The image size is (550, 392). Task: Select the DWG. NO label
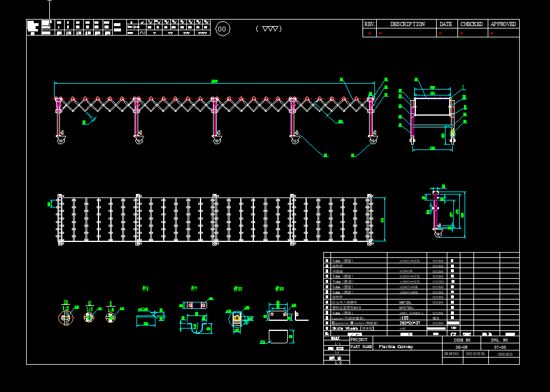(x=500, y=340)
